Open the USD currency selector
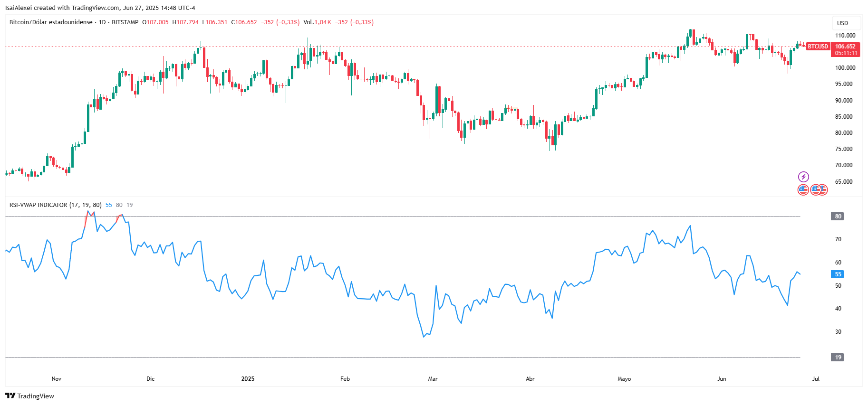This screenshot has height=405, width=868. pos(843,23)
